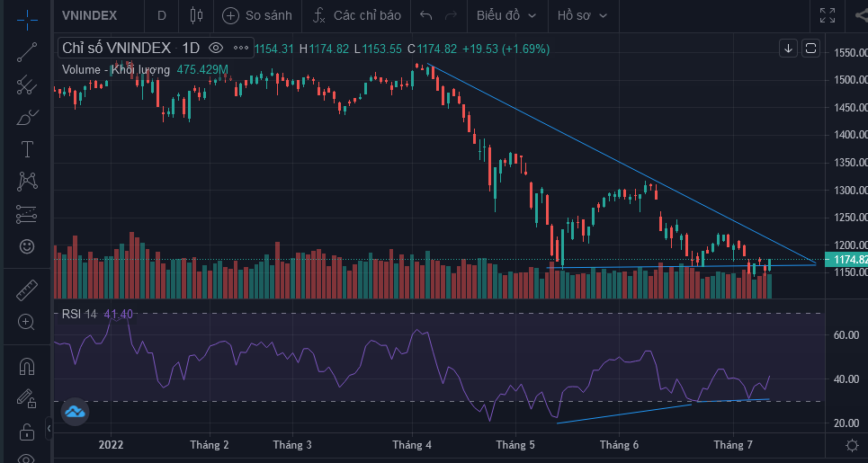Select the brush drawing tool
The width and height of the screenshot is (868, 463).
[27, 118]
